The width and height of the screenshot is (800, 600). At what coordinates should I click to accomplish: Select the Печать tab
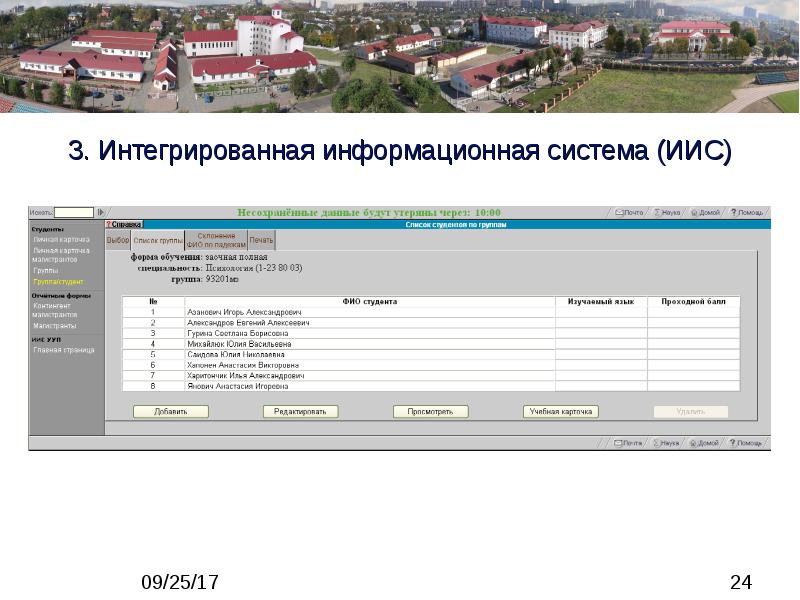point(261,240)
